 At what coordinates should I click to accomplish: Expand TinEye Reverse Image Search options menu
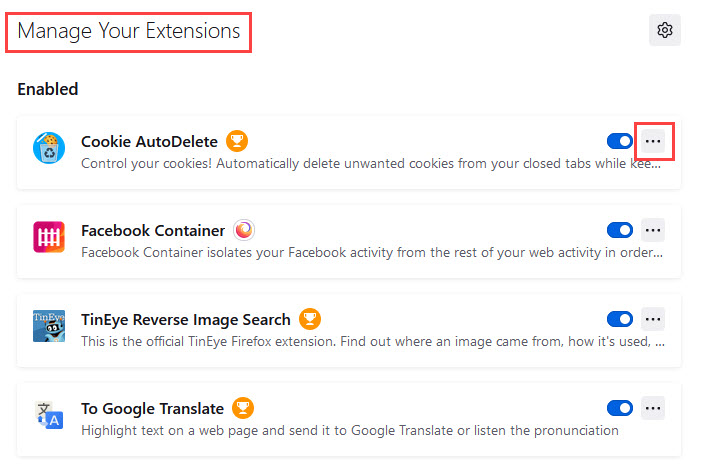(653, 320)
